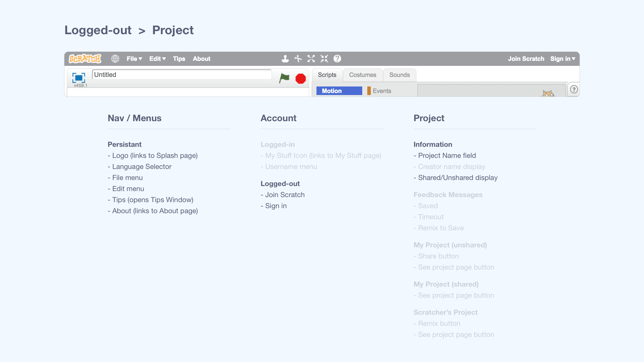Click the help circle beside the scripts area
Image resolution: width=644 pixels, height=362 pixels.
coord(574,89)
